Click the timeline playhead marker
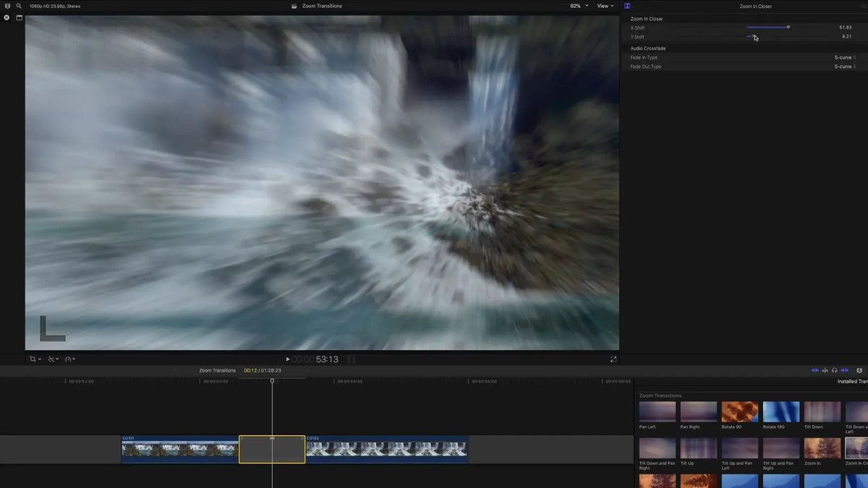868x488 pixels. point(272,380)
